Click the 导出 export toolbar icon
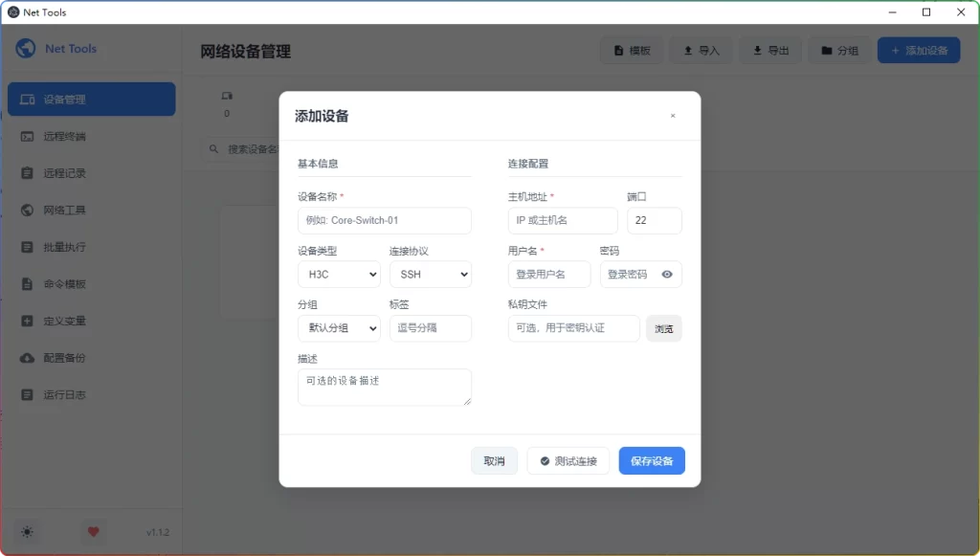Screen dimensions: 980x556 [769, 50]
